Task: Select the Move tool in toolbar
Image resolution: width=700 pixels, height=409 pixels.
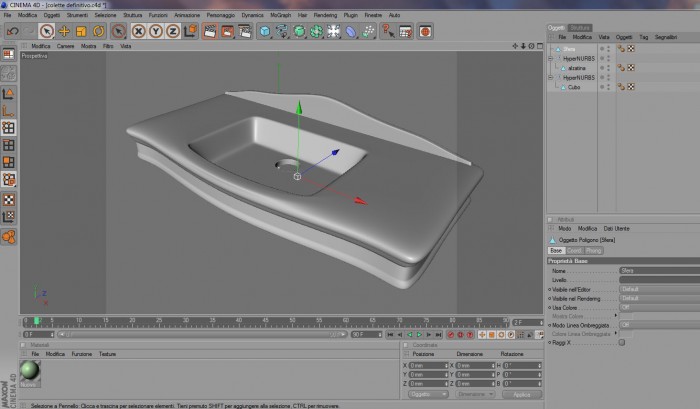Action: (x=64, y=31)
